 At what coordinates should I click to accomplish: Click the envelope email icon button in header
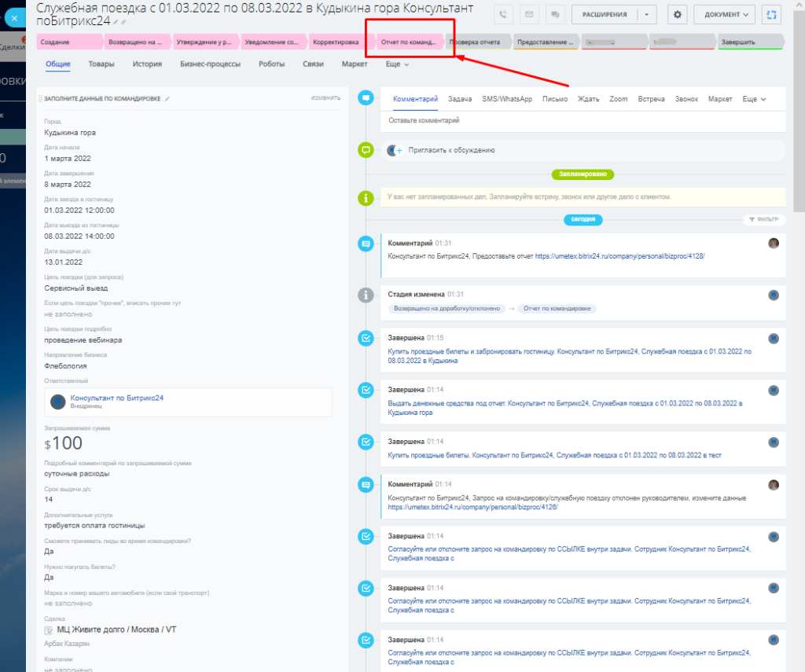click(529, 14)
